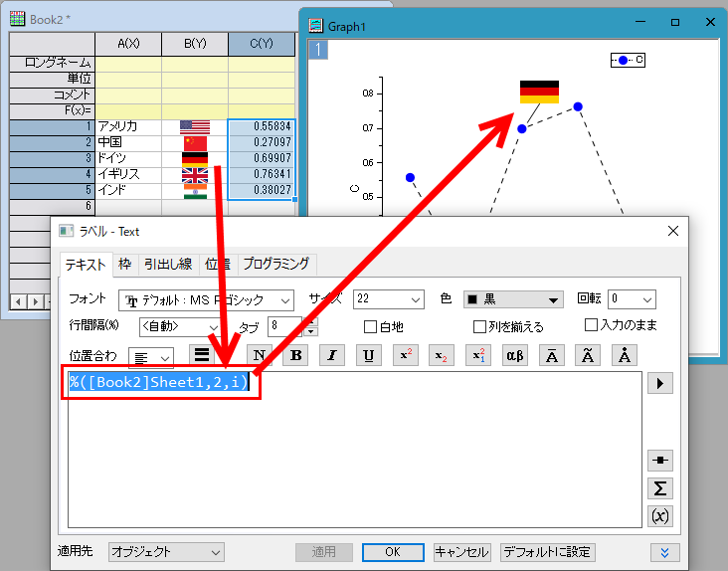
Task: Add tilde accent to text
Action: point(588,355)
